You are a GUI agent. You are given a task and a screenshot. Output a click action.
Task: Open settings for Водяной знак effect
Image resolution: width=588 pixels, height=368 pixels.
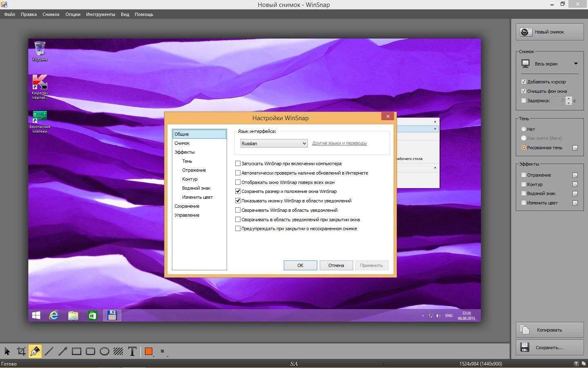coord(575,194)
